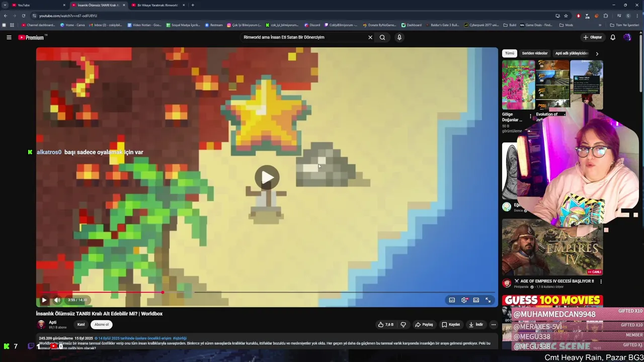Clear the search box text

pos(370,37)
